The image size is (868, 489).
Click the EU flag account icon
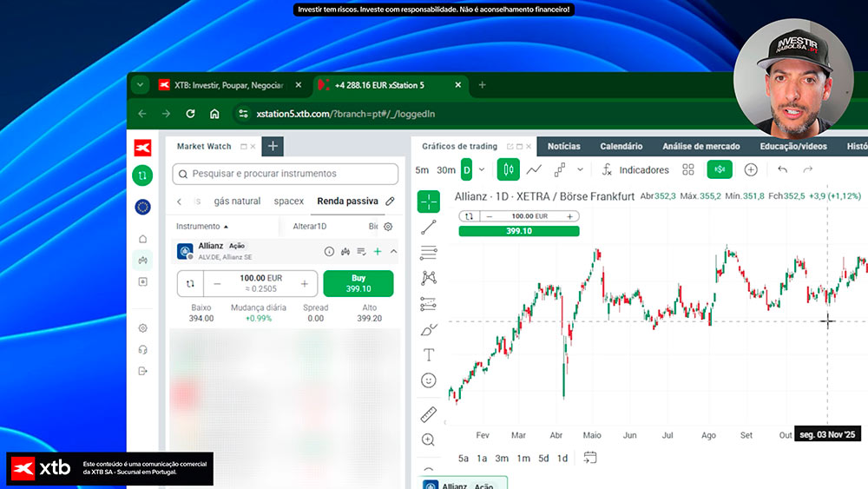pyautogui.click(x=143, y=207)
